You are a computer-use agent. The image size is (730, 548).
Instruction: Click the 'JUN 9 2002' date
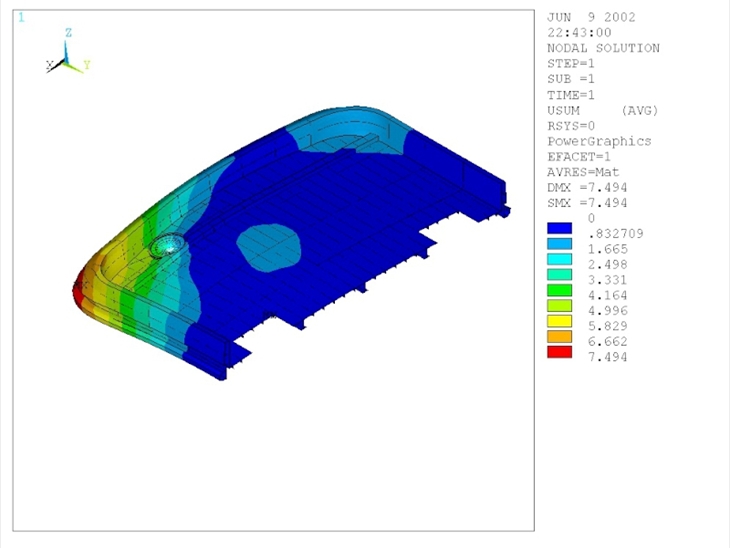coord(591,17)
